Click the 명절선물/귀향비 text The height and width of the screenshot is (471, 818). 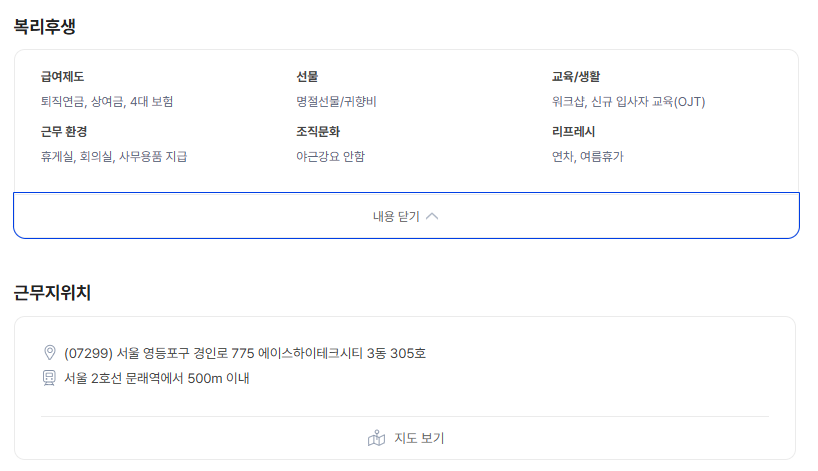click(336, 101)
